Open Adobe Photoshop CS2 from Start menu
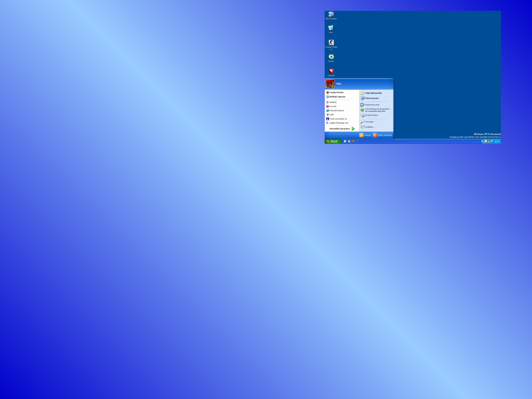532x399 pixels. (337, 123)
